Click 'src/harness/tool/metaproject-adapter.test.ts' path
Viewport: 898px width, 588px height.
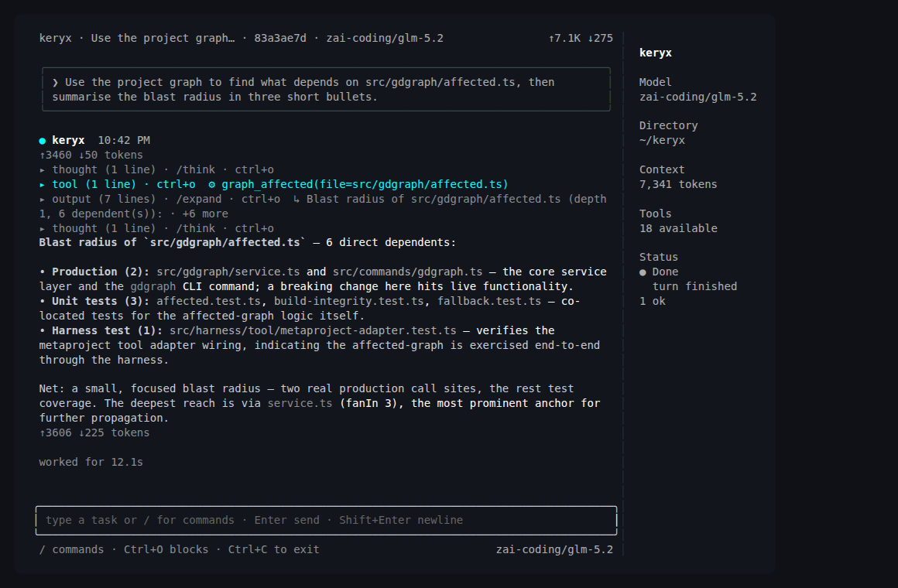tap(314, 330)
